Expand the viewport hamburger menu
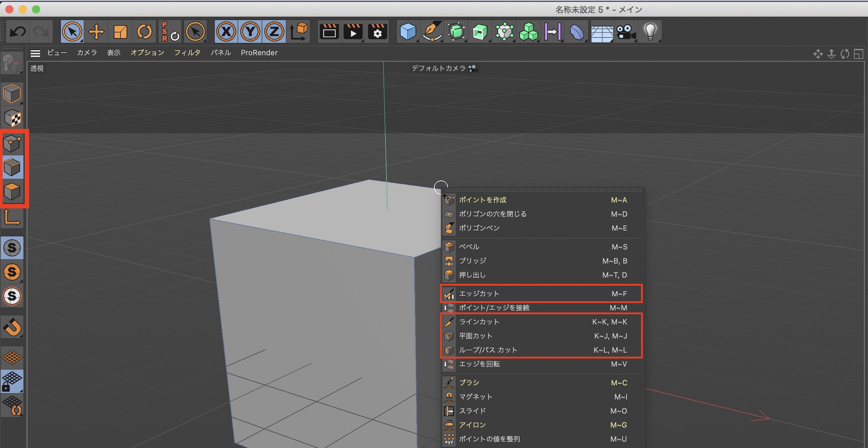Image resolution: width=868 pixels, height=448 pixels. pyautogui.click(x=36, y=53)
